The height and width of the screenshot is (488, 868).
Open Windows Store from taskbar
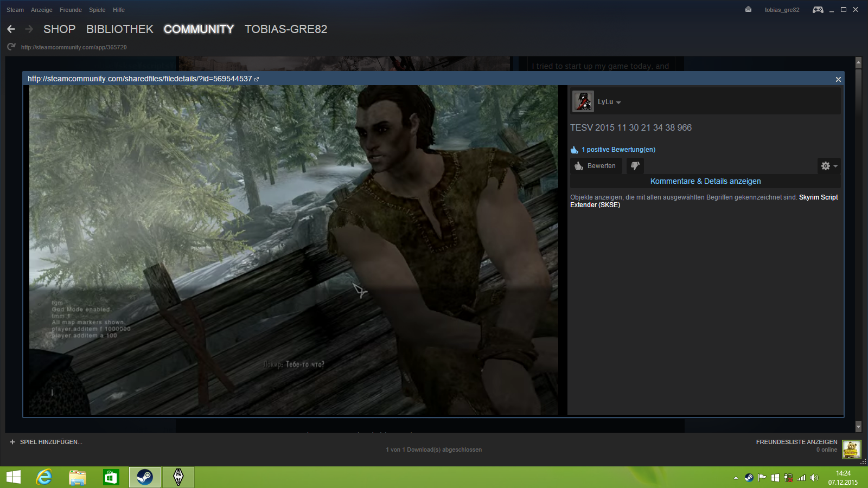pyautogui.click(x=111, y=477)
